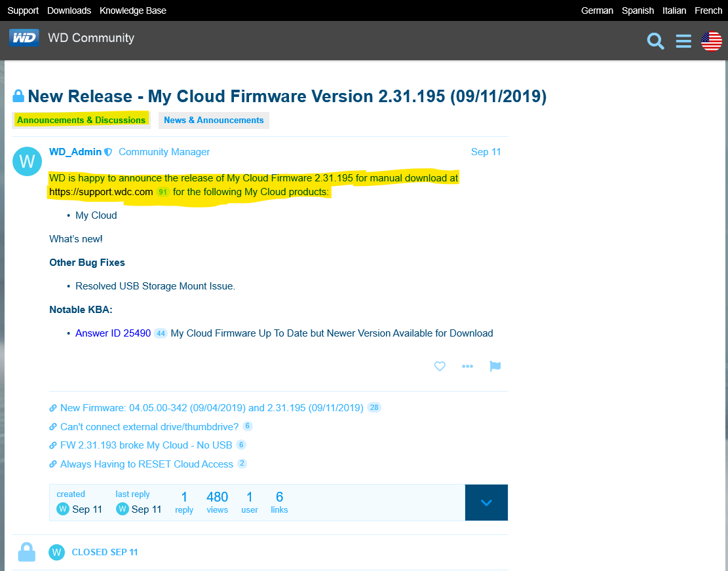Screen dimensions: 728x571
Task: Open the Announcements & Discussions category
Action: [x=81, y=120]
